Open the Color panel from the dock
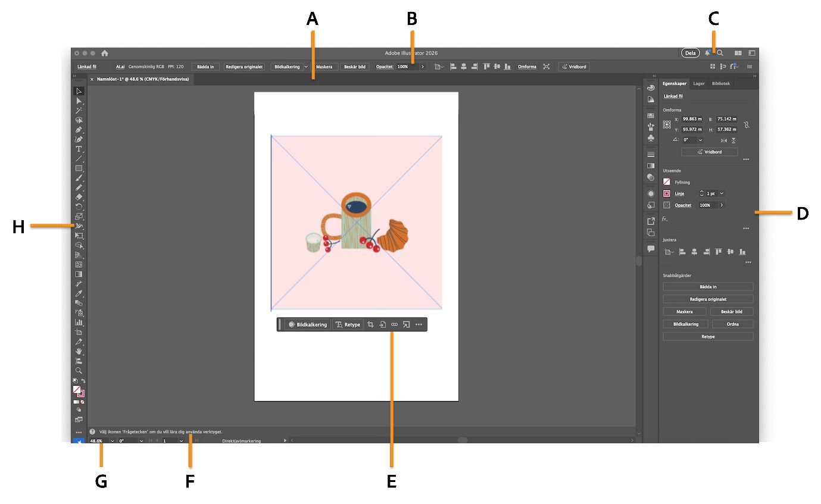 tap(651, 88)
